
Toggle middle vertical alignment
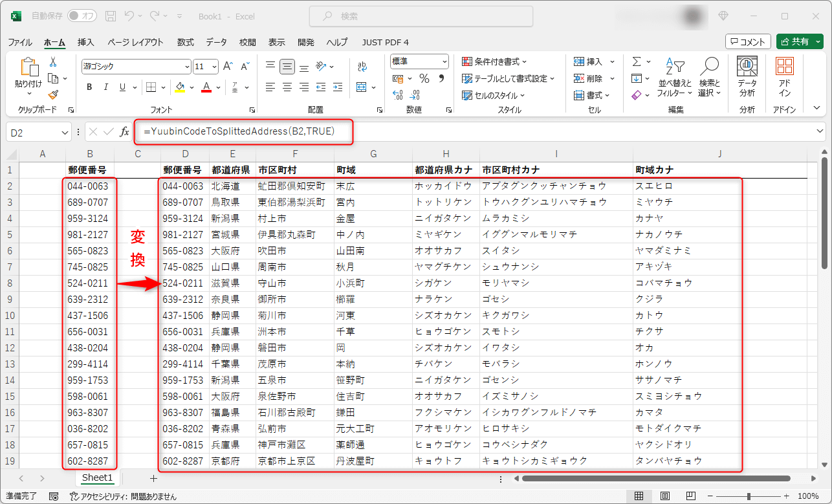(x=287, y=66)
